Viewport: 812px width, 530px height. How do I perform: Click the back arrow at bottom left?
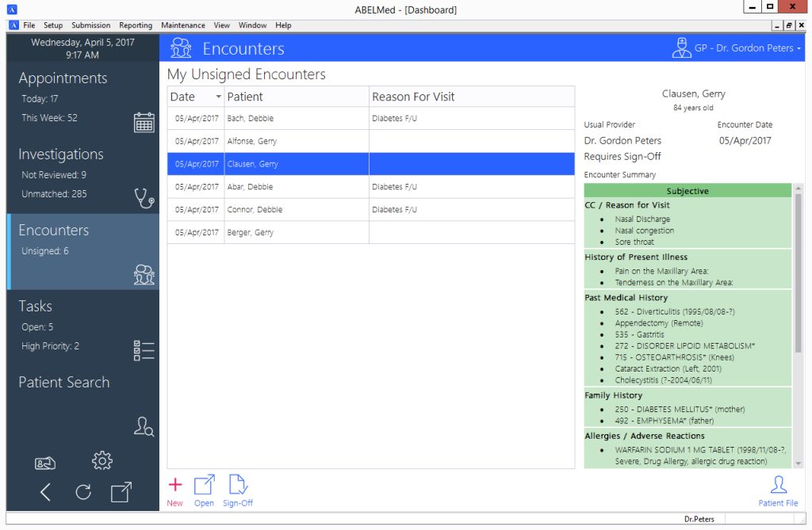click(x=45, y=492)
